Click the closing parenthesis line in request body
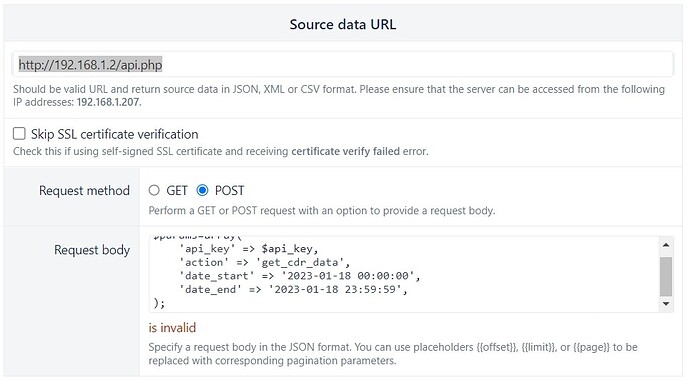This screenshot has height=380, width=690. (x=159, y=303)
